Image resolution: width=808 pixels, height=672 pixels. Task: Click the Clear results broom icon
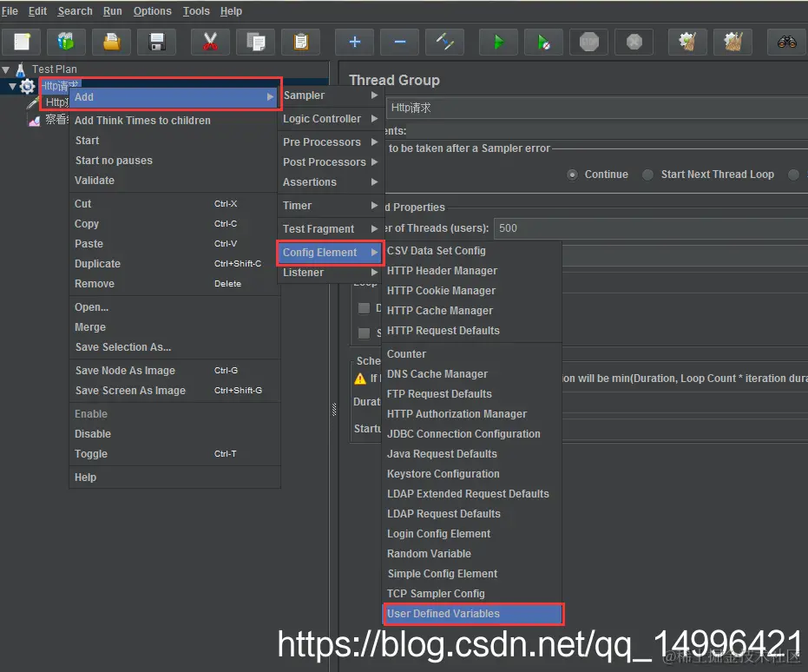point(687,42)
